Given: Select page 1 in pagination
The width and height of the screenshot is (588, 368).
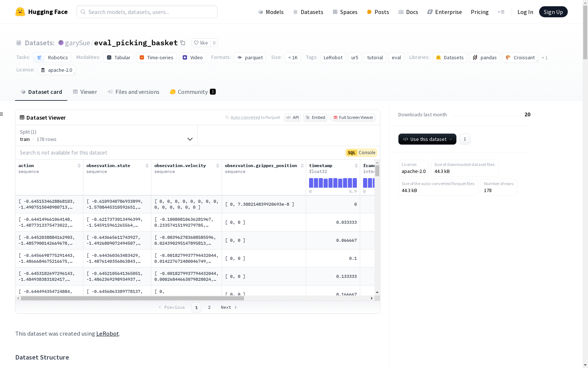Looking at the screenshot, I should point(196,307).
